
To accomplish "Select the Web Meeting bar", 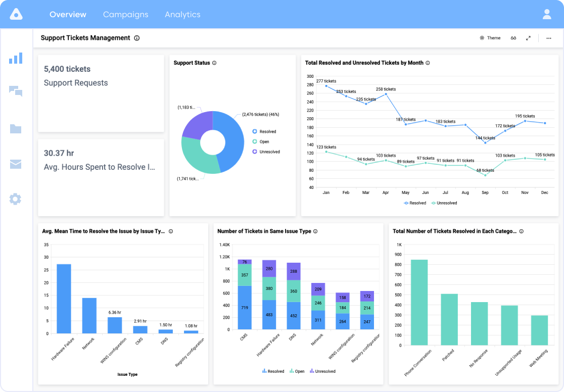I will [540, 330].
